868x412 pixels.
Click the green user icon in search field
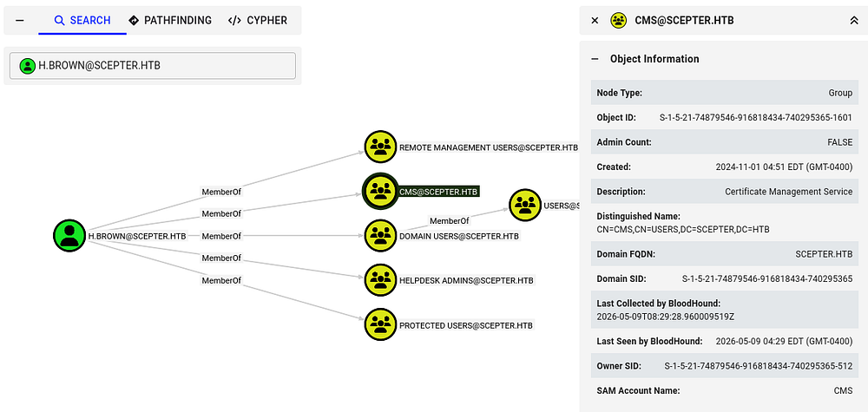click(x=27, y=67)
